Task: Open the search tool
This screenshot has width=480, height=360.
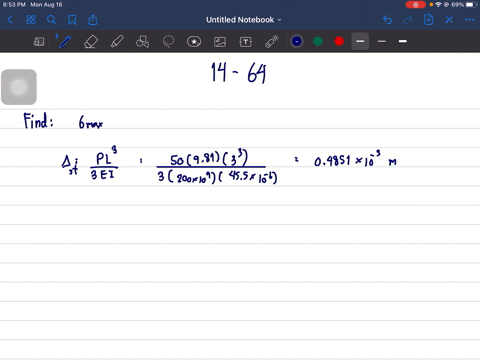Action: 51,20
